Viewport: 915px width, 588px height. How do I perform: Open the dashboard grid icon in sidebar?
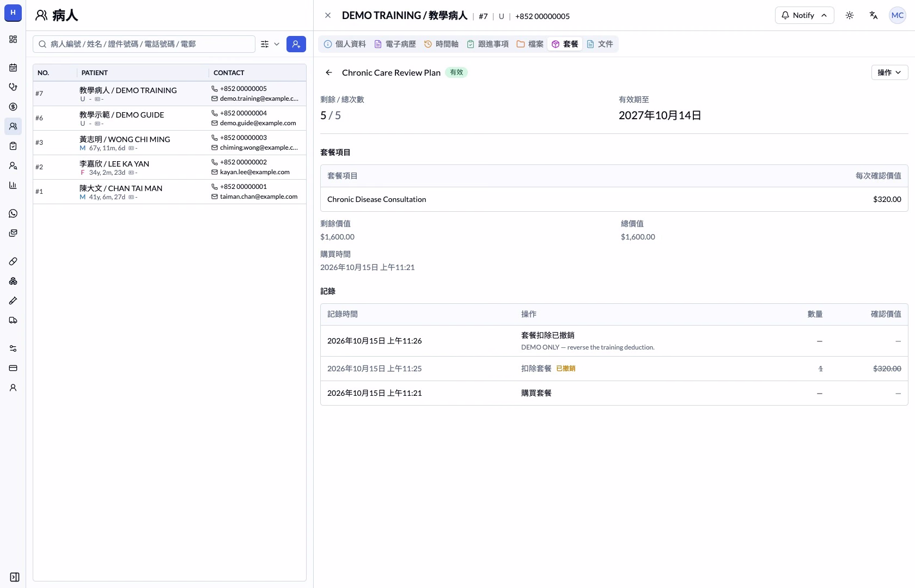coord(13,39)
